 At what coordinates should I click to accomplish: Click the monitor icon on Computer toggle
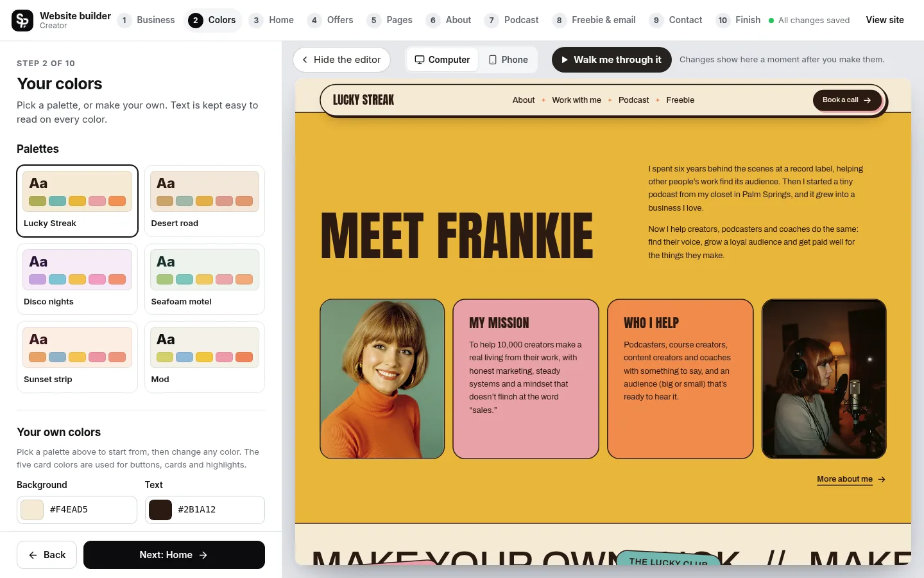(x=420, y=60)
